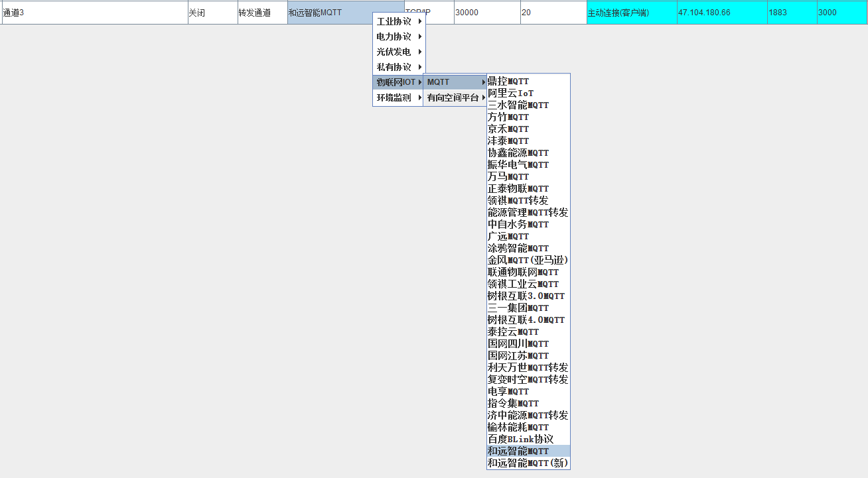Click the port 1883 cell

792,13
